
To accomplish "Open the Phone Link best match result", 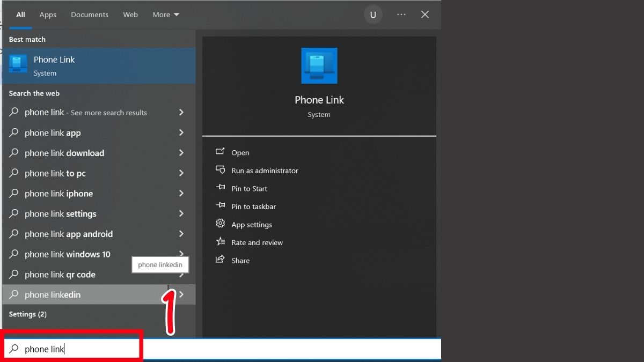I will 99,65.
